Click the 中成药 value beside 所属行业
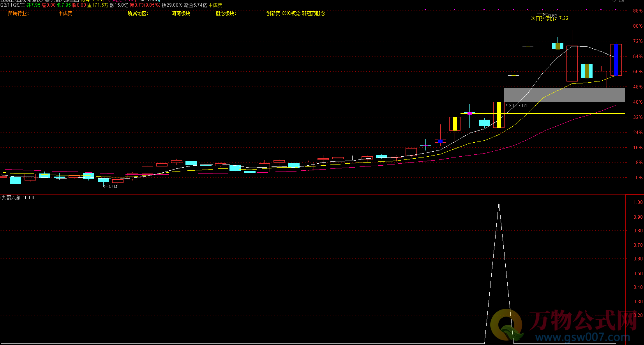Viewport: 644px width, 345px height. tap(65, 13)
